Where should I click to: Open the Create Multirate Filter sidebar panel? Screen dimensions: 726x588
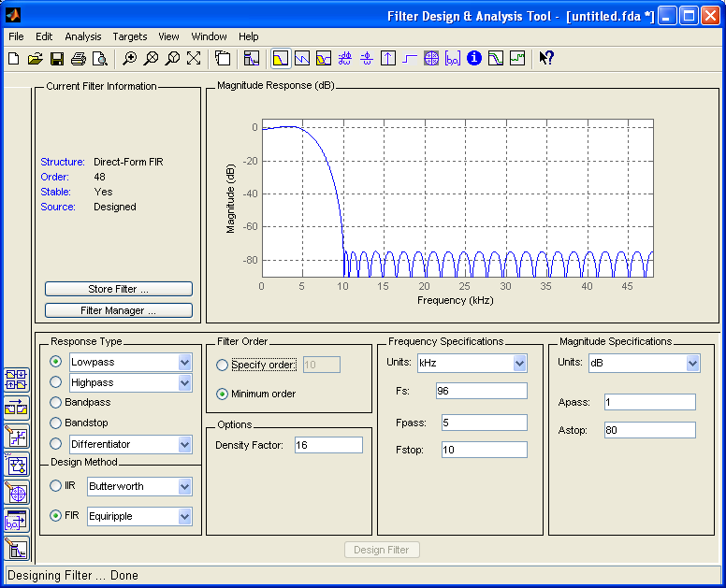click(17, 380)
